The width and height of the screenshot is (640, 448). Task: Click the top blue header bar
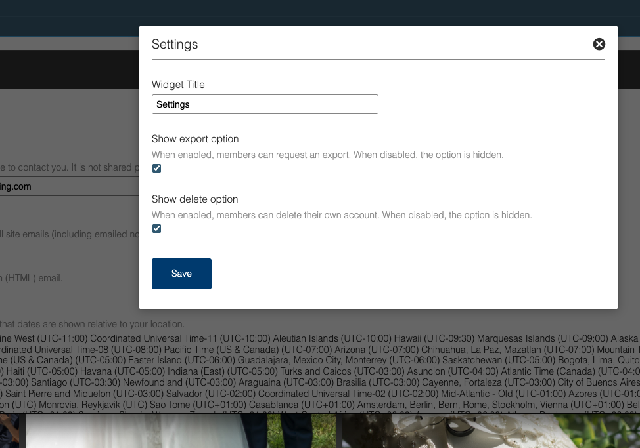pos(320,12)
